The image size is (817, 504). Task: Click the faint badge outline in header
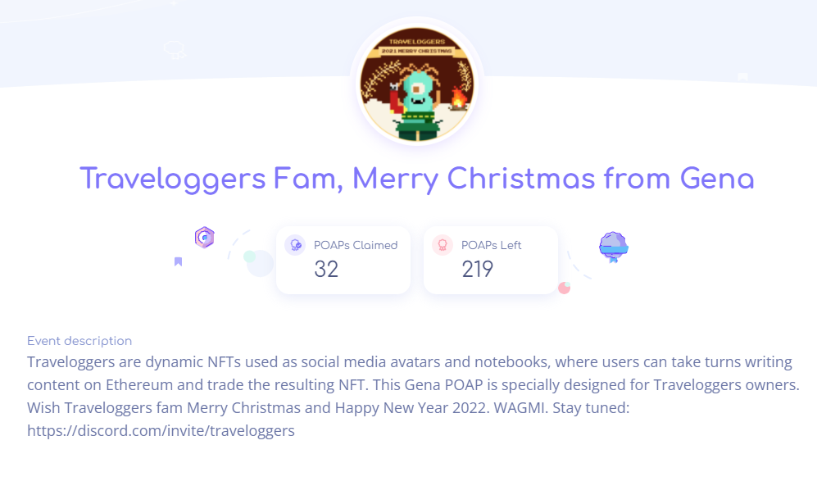pyautogui.click(x=175, y=50)
